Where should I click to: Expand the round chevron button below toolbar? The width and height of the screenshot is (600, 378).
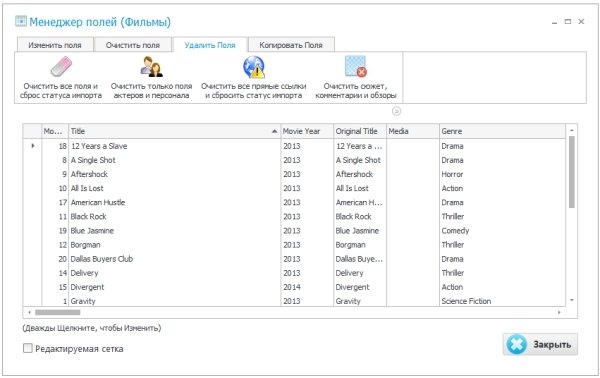pos(396,111)
